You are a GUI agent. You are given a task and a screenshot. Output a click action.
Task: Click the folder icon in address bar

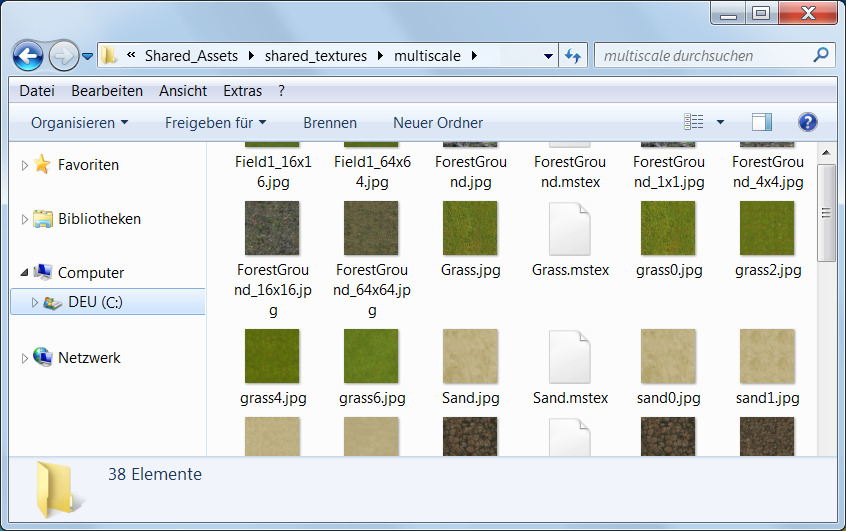pyautogui.click(x=109, y=55)
